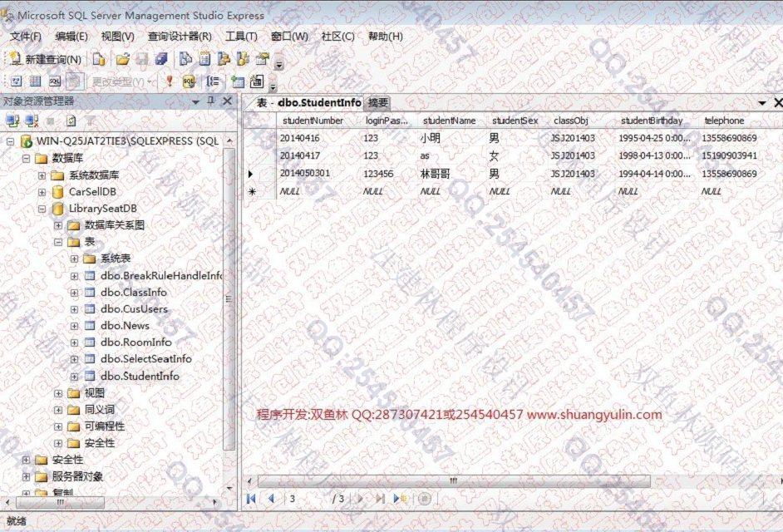Open the Object Explorer toolbar icon
This screenshot has width=783, height=532.
(224, 60)
